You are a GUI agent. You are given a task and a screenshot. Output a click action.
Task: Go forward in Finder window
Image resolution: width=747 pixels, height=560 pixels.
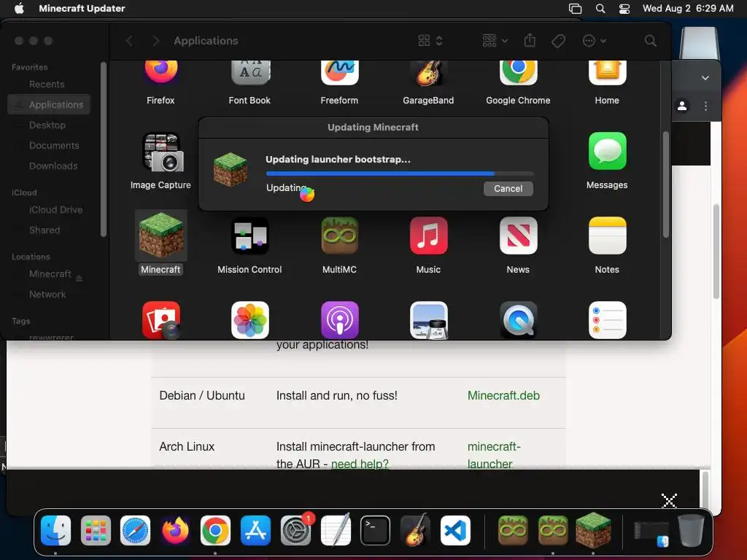point(155,41)
